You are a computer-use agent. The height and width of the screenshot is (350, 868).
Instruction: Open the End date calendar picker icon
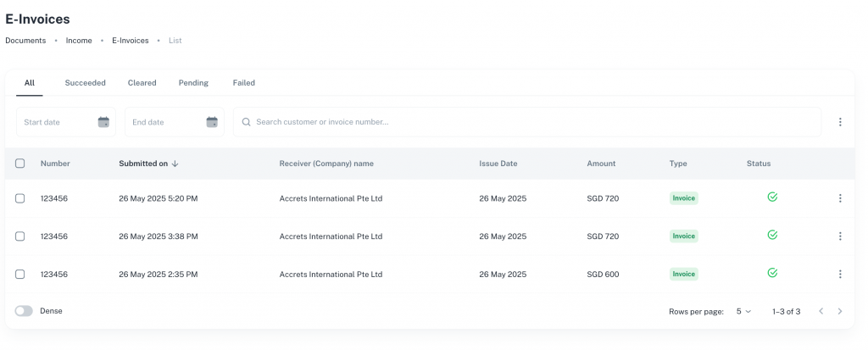pyautogui.click(x=212, y=122)
